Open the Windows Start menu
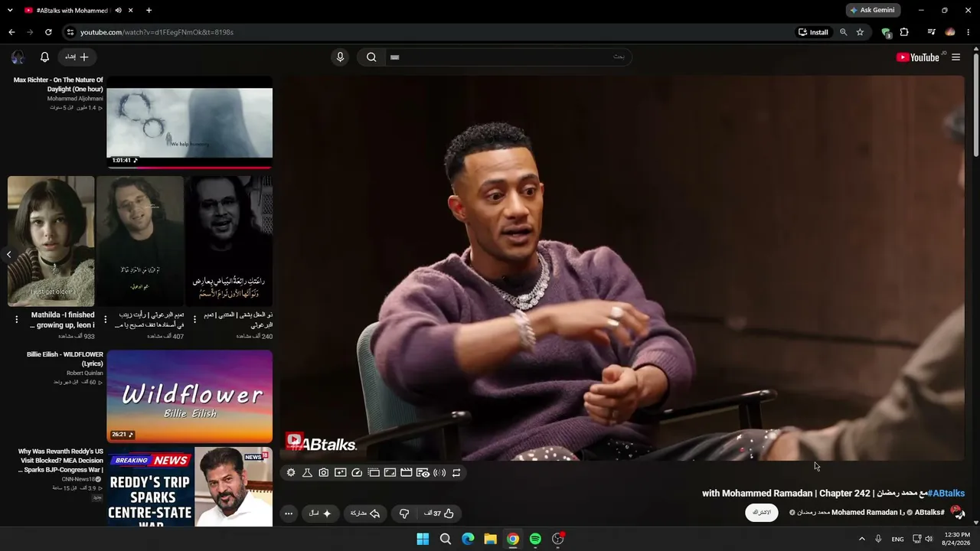Image resolution: width=980 pixels, height=551 pixels. point(423,539)
